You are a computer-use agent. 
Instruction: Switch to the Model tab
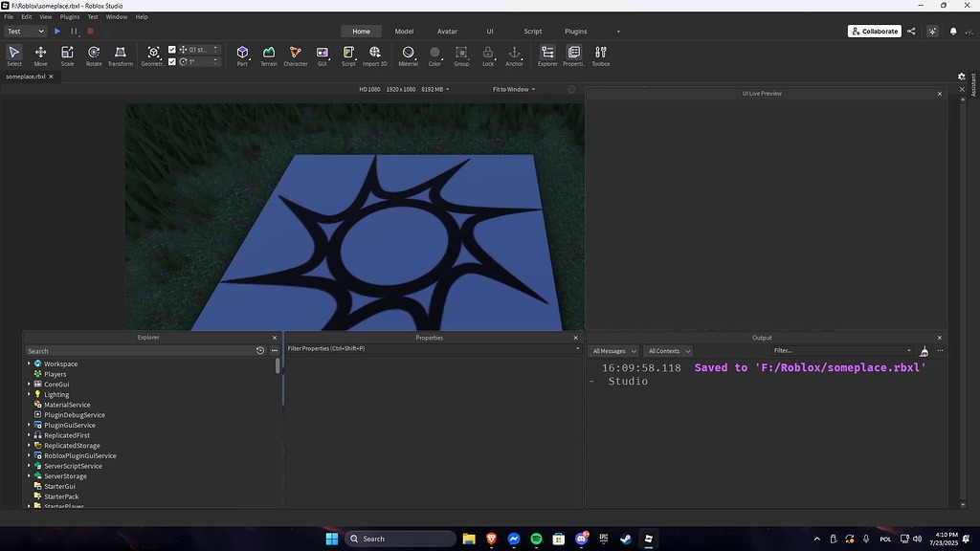point(404,32)
